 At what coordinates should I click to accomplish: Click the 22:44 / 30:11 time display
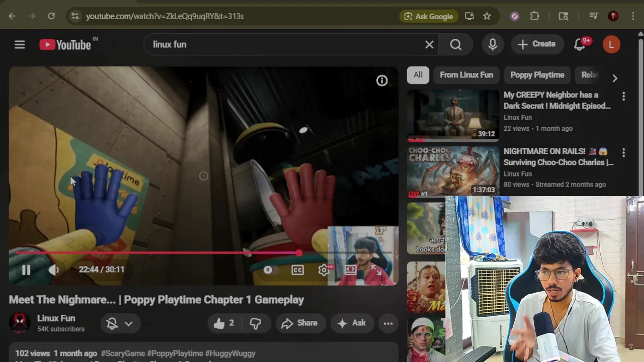coord(101,269)
